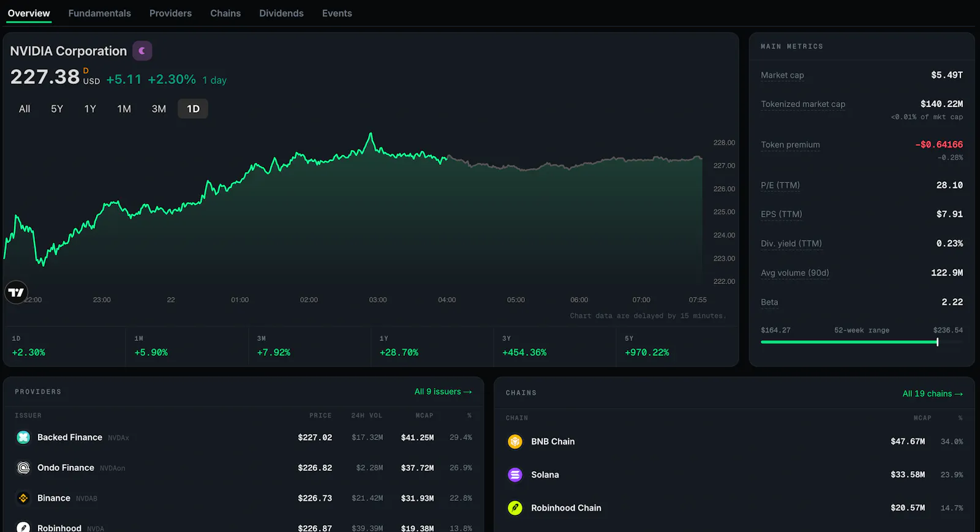
Task: Open the All 19 chains link
Action: tap(932, 394)
